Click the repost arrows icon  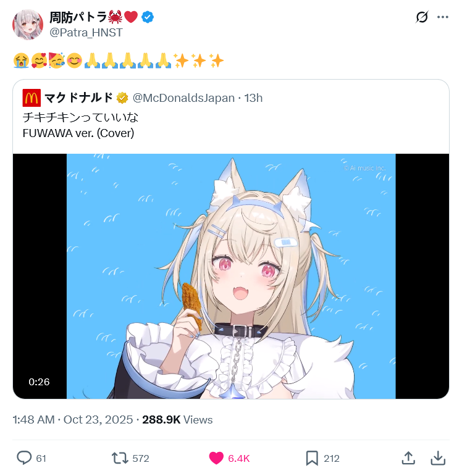click(120, 458)
